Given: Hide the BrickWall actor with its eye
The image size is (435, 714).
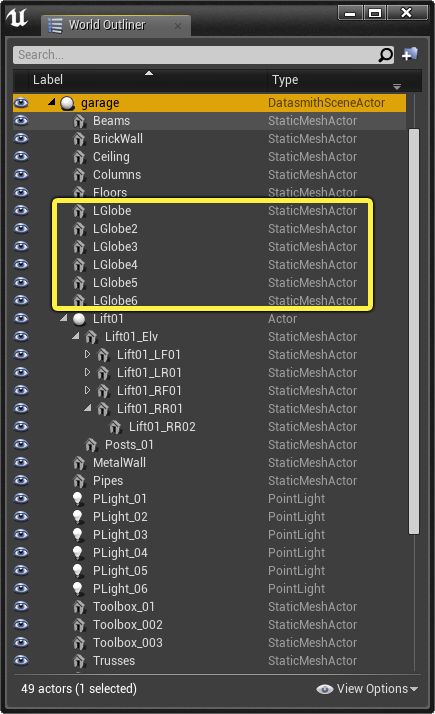Looking at the screenshot, I should click(21, 138).
